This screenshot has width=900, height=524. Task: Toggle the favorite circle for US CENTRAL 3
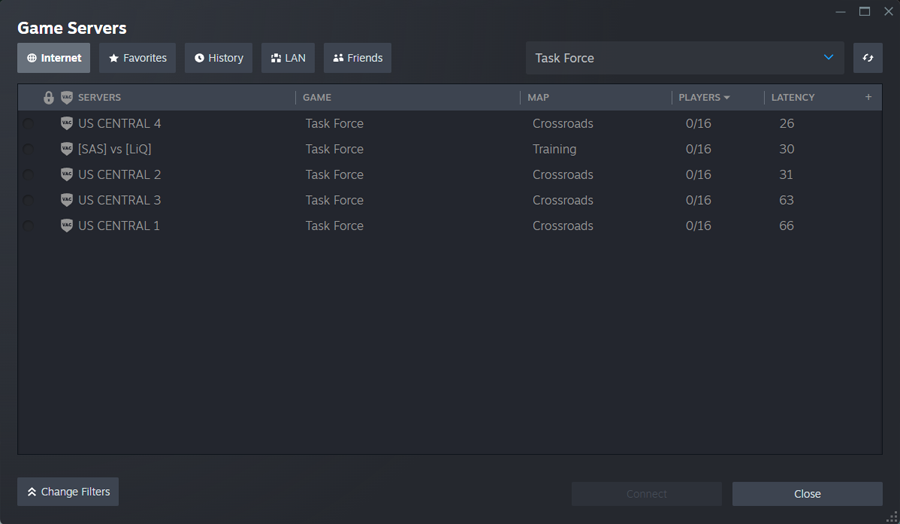tap(28, 201)
